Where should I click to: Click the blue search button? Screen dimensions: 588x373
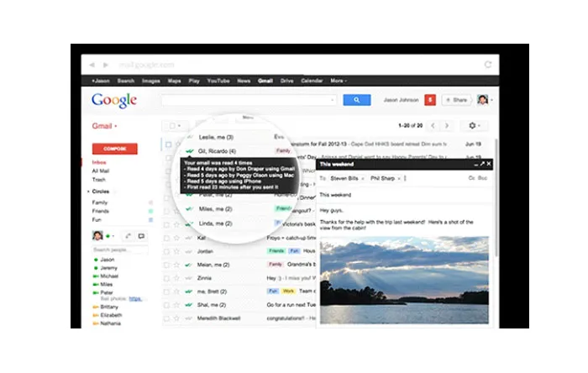pyautogui.click(x=356, y=100)
